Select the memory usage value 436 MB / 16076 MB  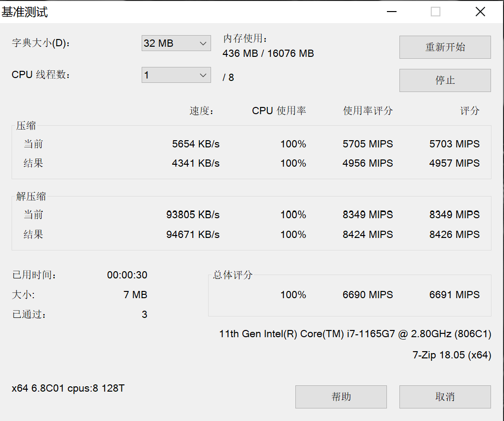click(x=268, y=53)
